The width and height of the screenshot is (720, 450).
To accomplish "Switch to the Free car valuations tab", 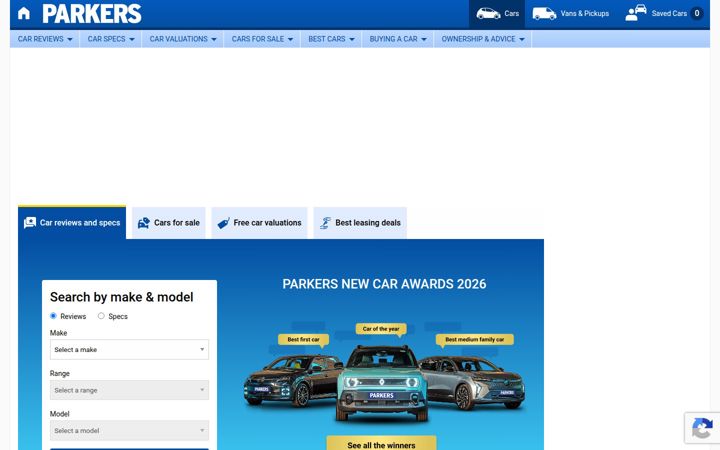I will click(259, 223).
